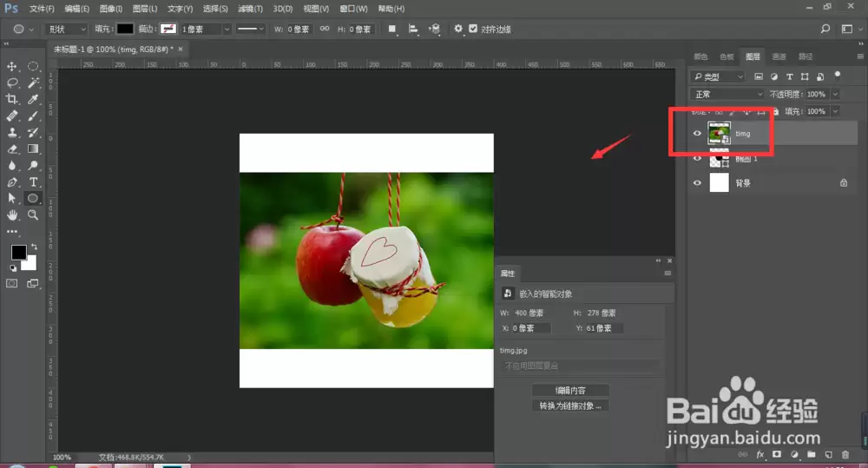Toggle the pixel layer filter icon
Image resolution: width=868 pixels, height=468 pixels.
pyautogui.click(x=759, y=76)
